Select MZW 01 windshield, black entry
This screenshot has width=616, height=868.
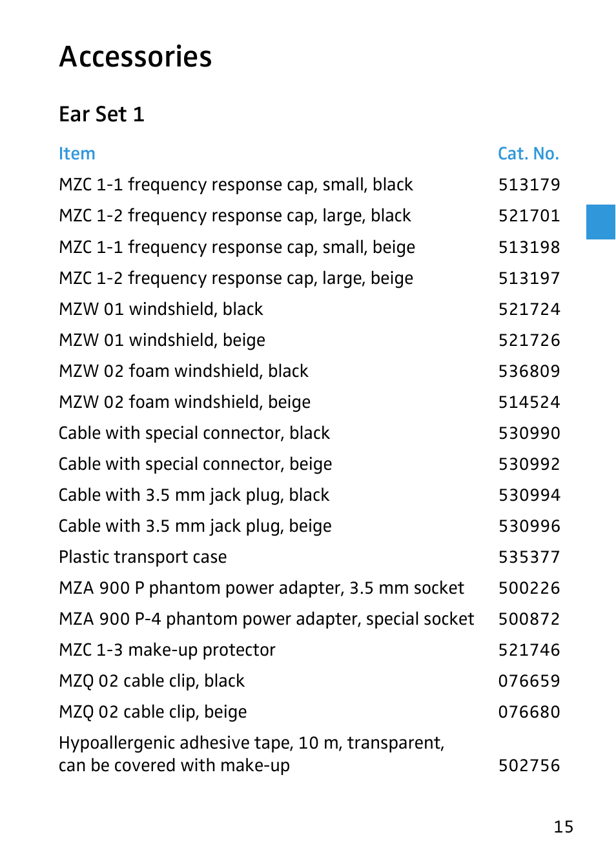point(161,309)
